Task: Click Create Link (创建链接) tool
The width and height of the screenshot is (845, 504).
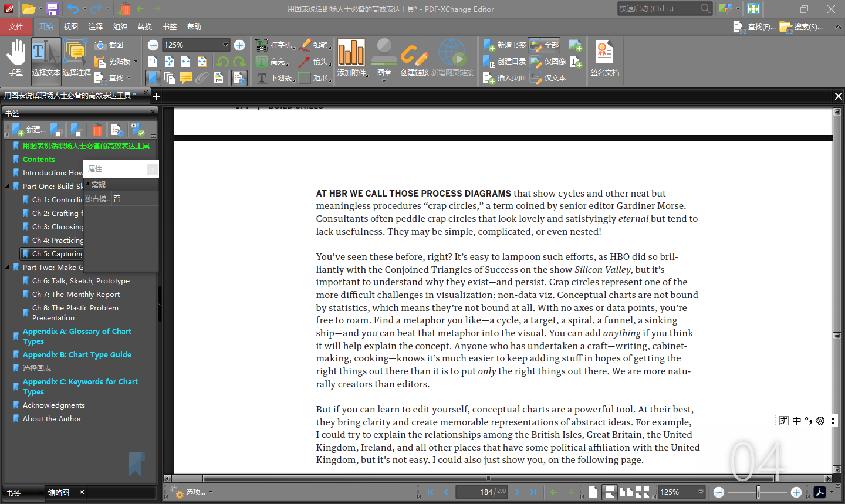Action: (x=415, y=57)
